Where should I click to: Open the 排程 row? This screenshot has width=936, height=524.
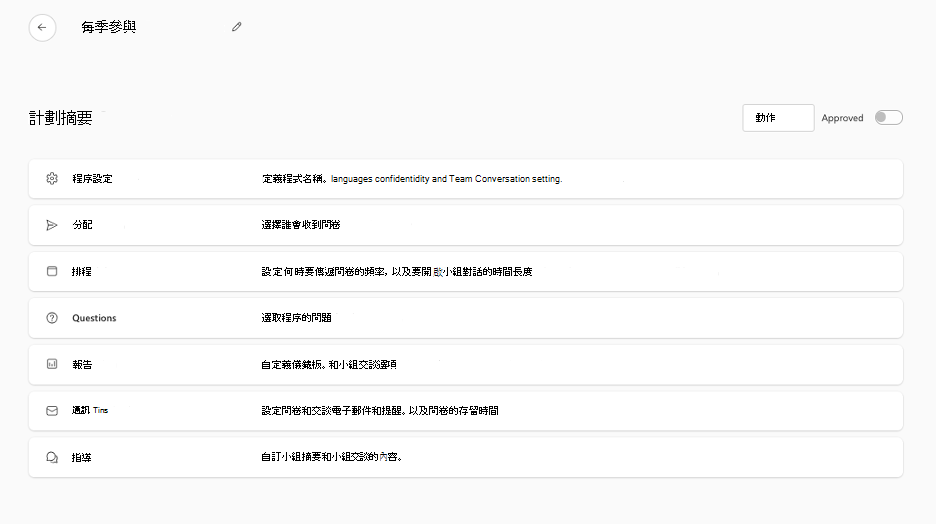click(x=466, y=272)
